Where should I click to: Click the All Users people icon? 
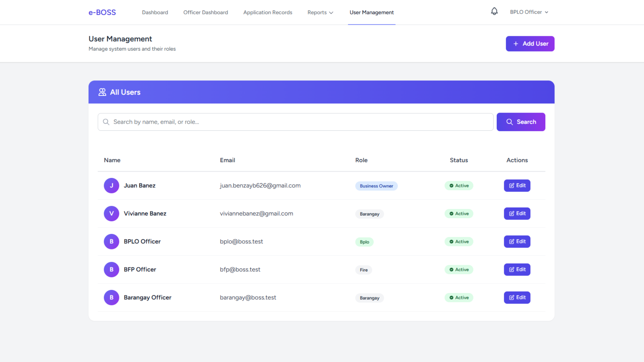point(102,92)
